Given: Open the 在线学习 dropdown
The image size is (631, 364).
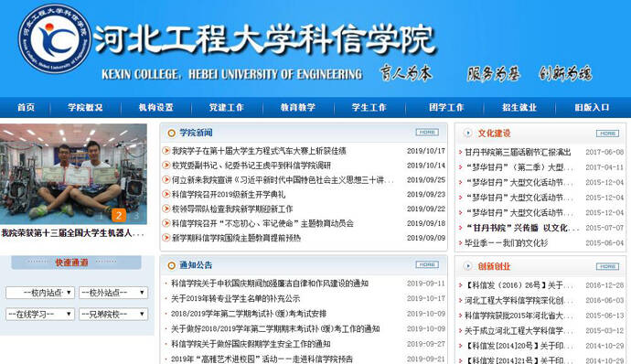Looking at the screenshot, I should click(40, 314).
